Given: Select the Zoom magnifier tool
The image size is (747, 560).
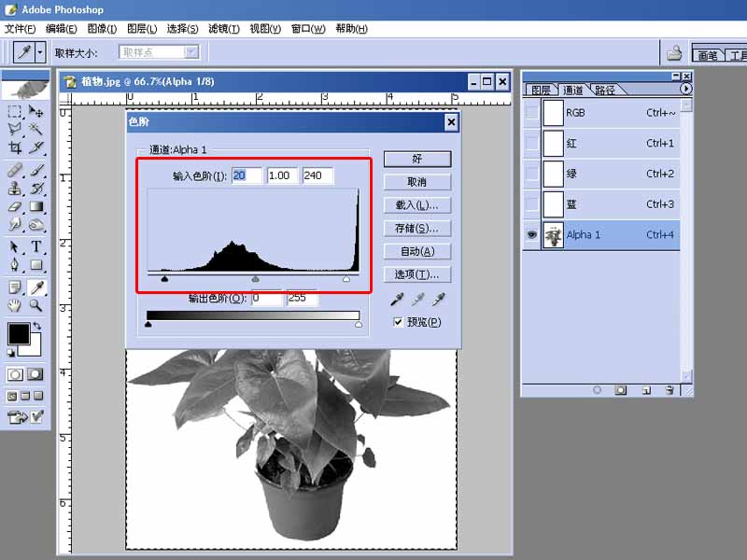Looking at the screenshot, I should pyautogui.click(x=36, y=305).
